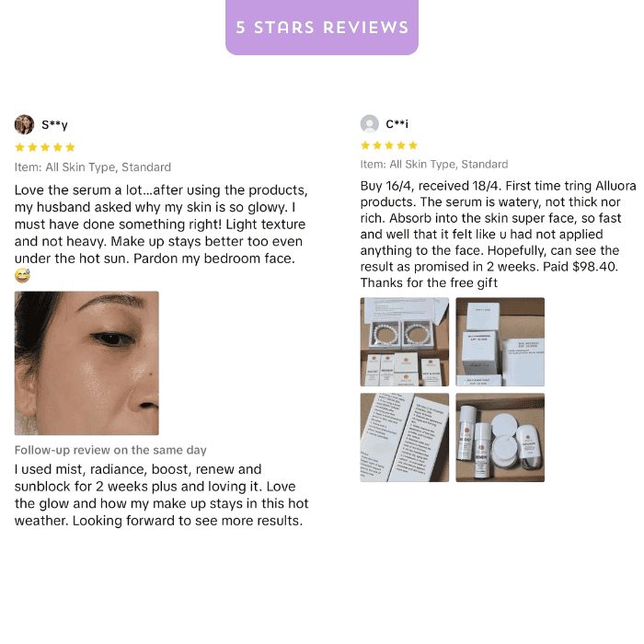Click the star rating under C**i
The image size is (644, 644).
click(x=389, y=145)
